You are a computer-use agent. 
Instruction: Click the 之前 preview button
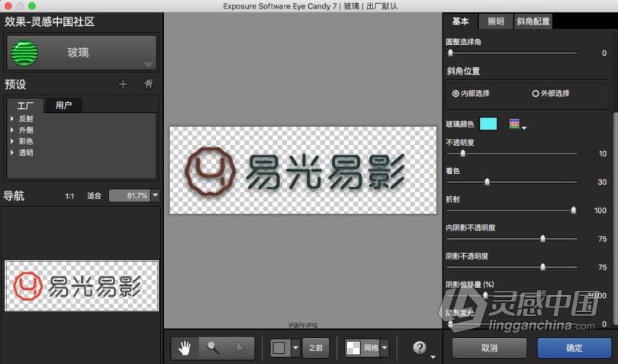[x=315, y=348]
